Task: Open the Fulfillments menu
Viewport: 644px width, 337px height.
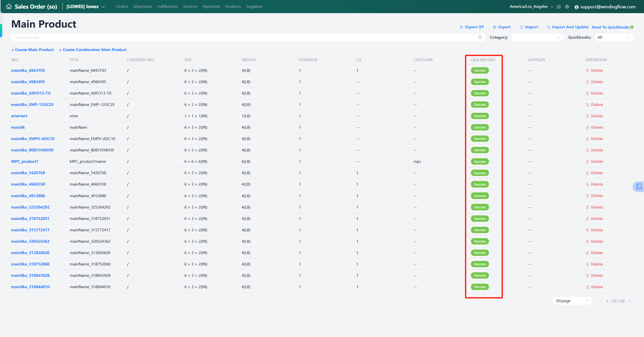Action: [168, 7]
